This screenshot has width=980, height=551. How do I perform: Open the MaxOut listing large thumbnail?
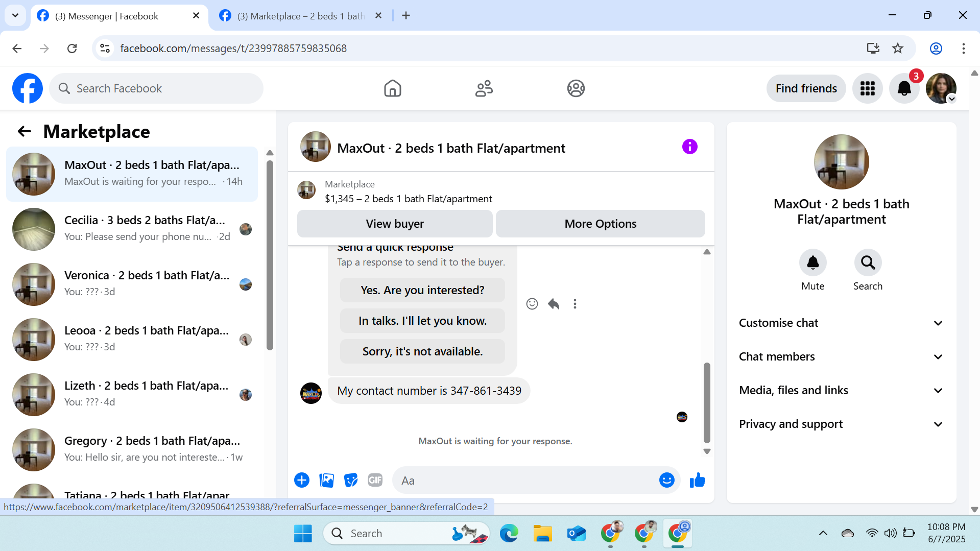point(841,162)
